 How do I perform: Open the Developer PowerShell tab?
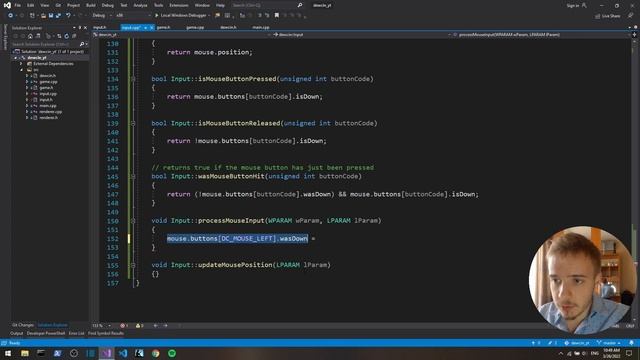click(46, 333)
